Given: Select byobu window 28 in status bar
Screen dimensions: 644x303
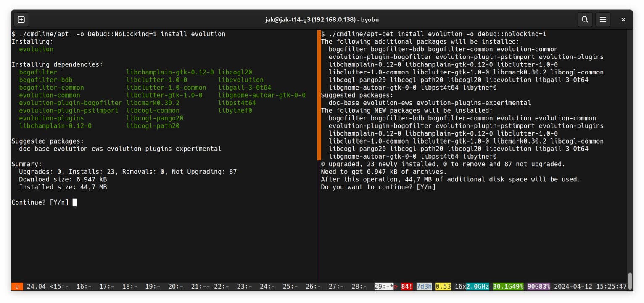Looking at the screenshot, I should (359, 287).
